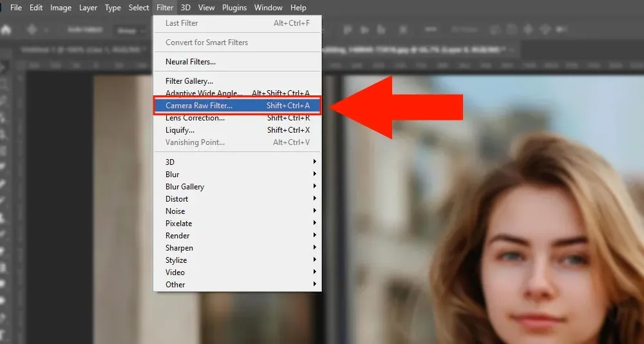Expand the Blur submenu

pos(238,175)
